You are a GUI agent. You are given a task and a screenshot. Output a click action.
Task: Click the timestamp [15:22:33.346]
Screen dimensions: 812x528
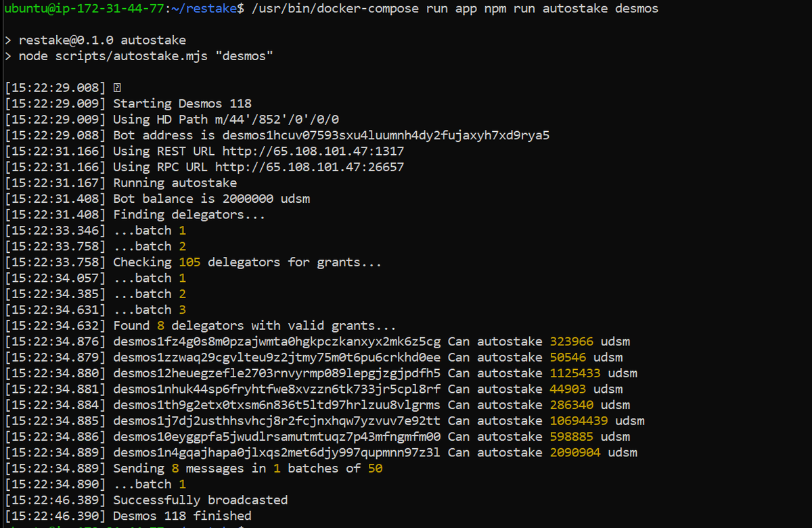(55, 231)
